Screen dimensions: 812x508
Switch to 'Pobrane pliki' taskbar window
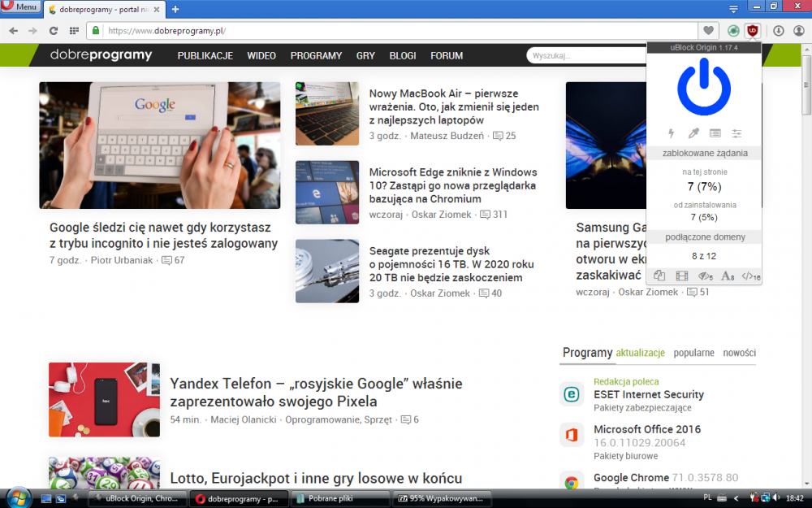click(339, 499)
